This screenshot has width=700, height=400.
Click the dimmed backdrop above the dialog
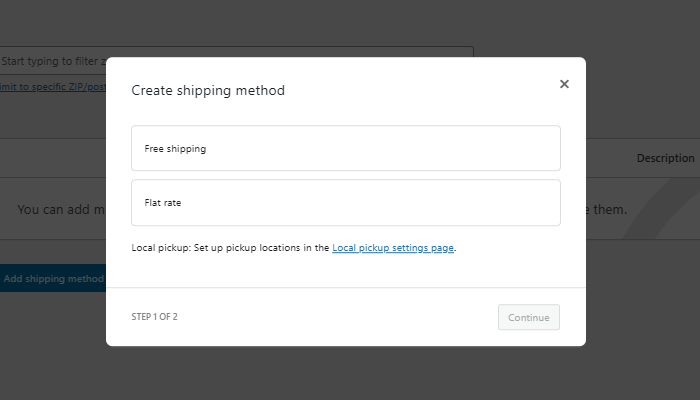[x=350, y=25]
